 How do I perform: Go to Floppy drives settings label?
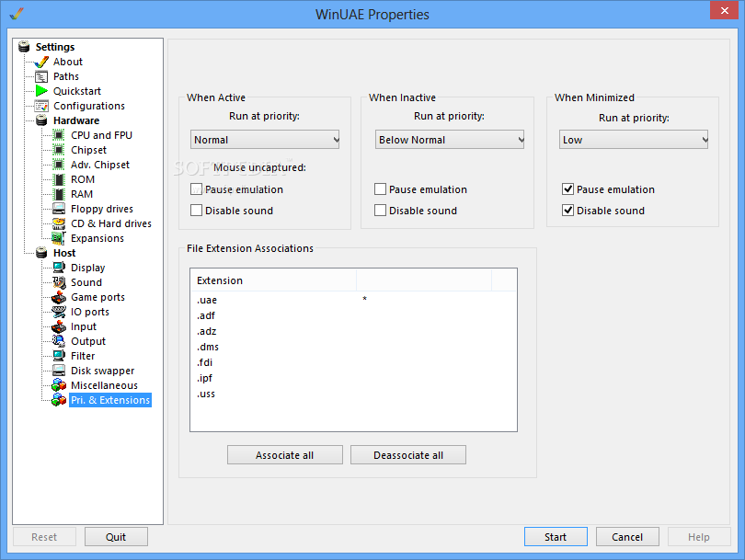(102, 209)
